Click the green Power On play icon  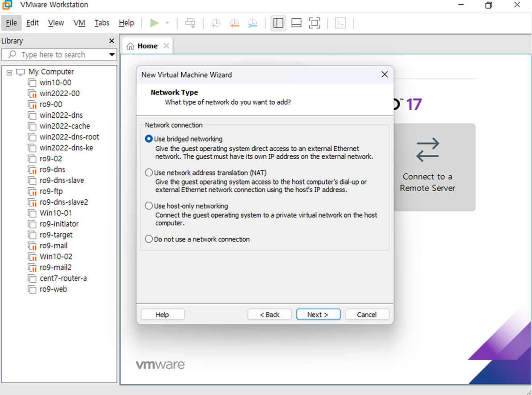click(x=154, y=23)
